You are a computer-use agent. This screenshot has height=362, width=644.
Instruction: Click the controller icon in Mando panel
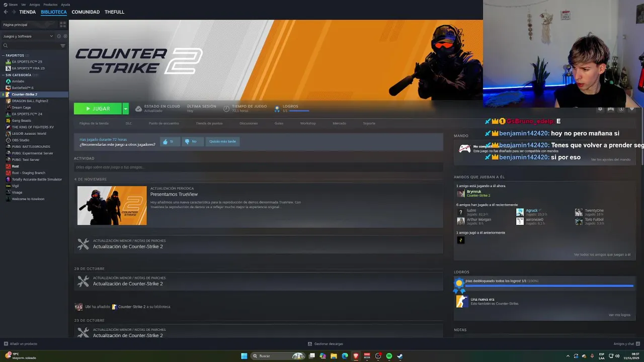click(464, 148)
